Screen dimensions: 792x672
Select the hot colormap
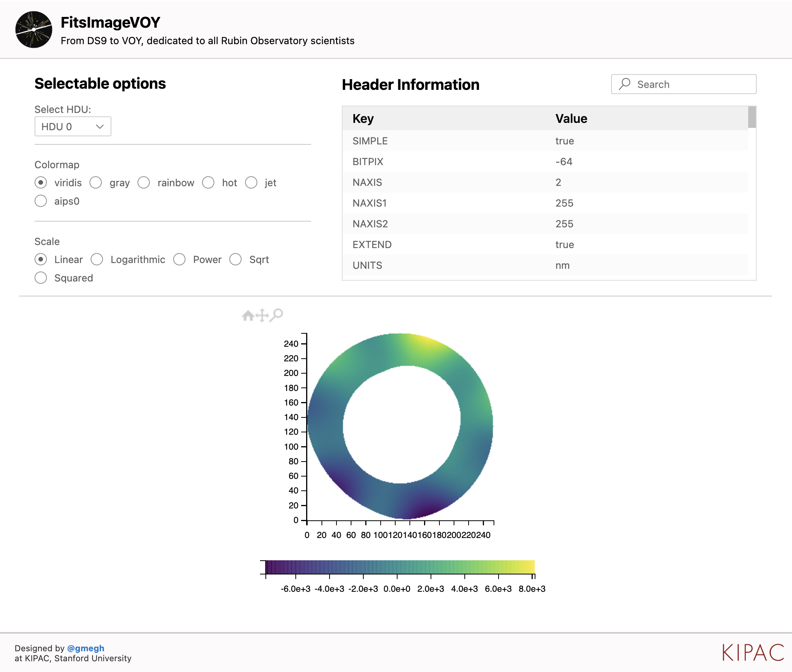pyautogui.click(x=208, y=182)
